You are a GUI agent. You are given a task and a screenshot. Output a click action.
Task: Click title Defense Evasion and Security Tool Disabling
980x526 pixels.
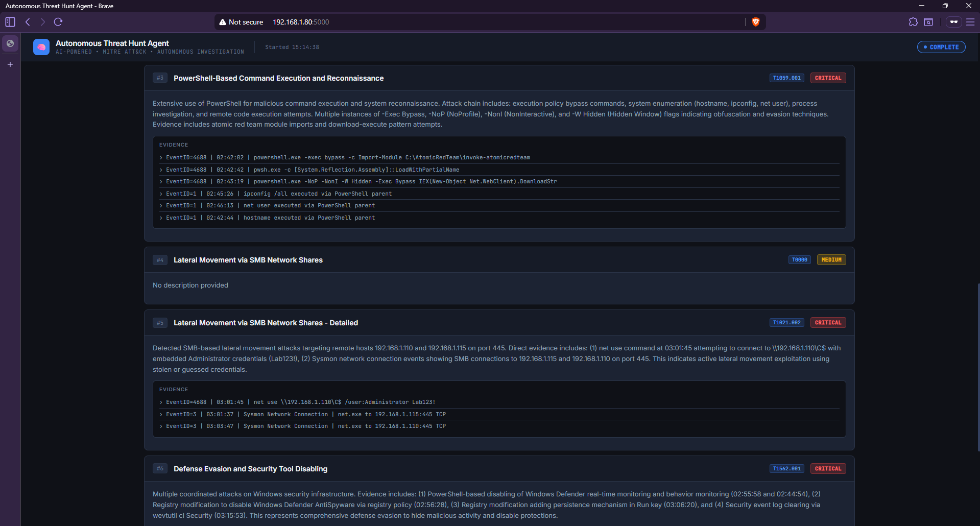250,469
